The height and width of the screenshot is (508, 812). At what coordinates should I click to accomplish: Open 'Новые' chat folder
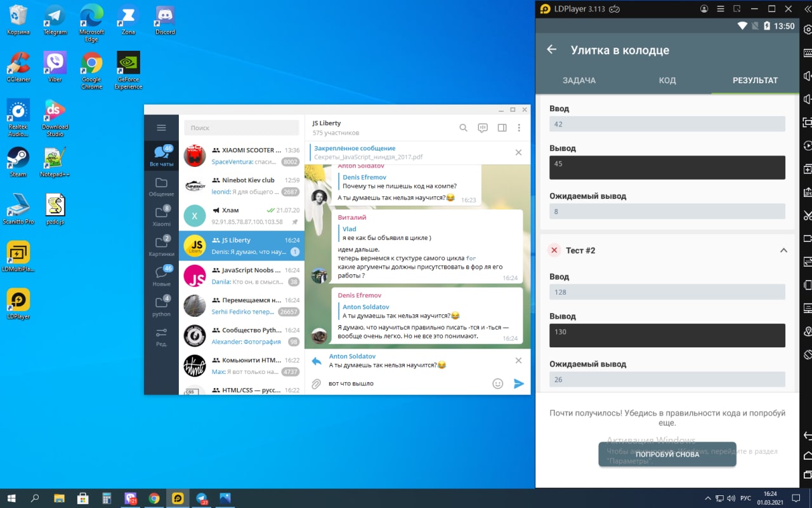[x=161, y=276]
